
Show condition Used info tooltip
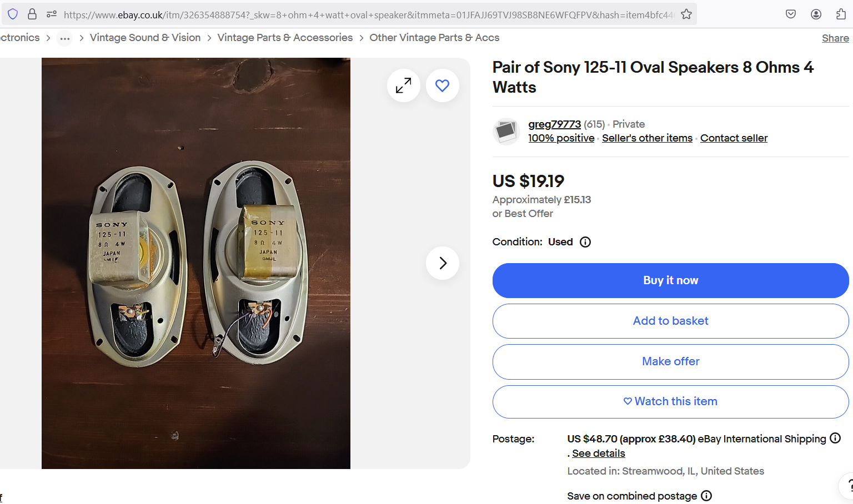coord(585,242)
